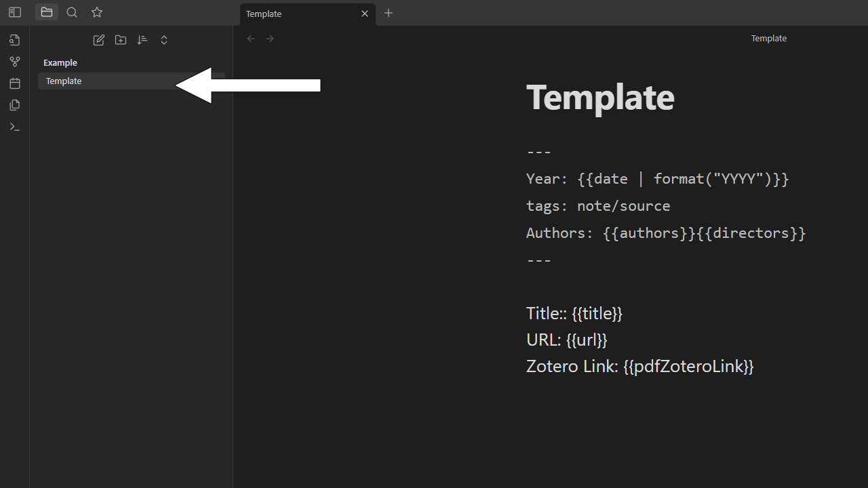The height and width of the screenshot is (488, 868).
Task: Open the command palette terminal icon
Action: click(14, 127)
